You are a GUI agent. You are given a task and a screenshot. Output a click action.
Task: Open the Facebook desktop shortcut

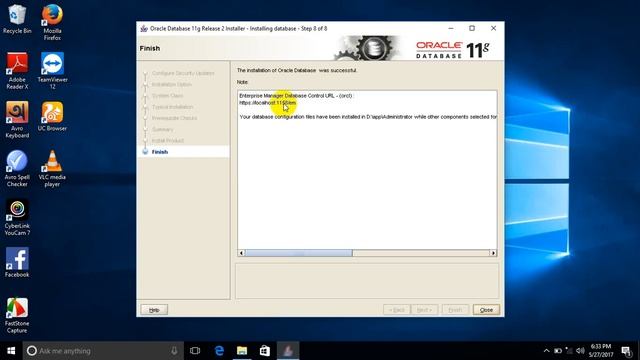click(x=17, y=262)
